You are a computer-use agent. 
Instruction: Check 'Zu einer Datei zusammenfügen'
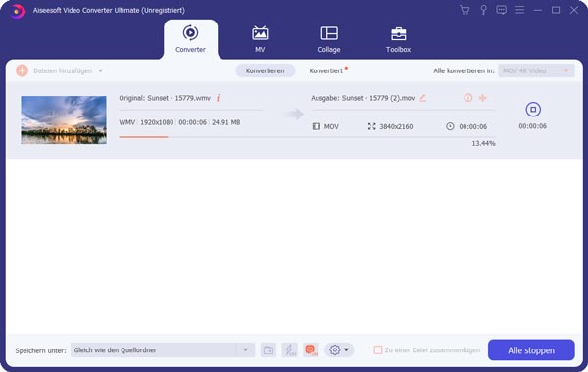pos(378,349)
